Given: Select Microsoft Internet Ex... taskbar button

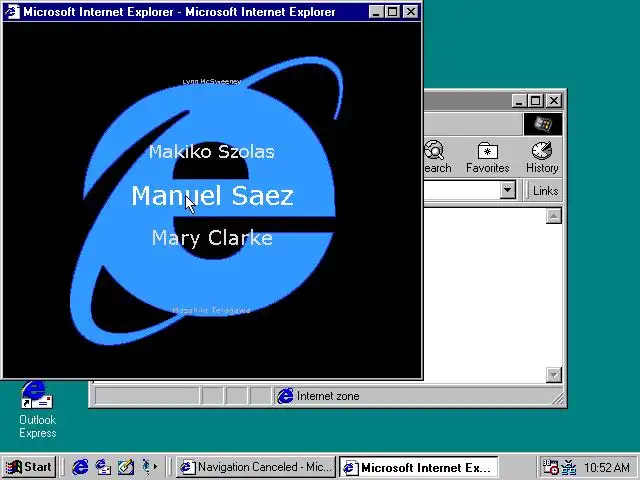Looking at the screenshot, I should point(419,467).
